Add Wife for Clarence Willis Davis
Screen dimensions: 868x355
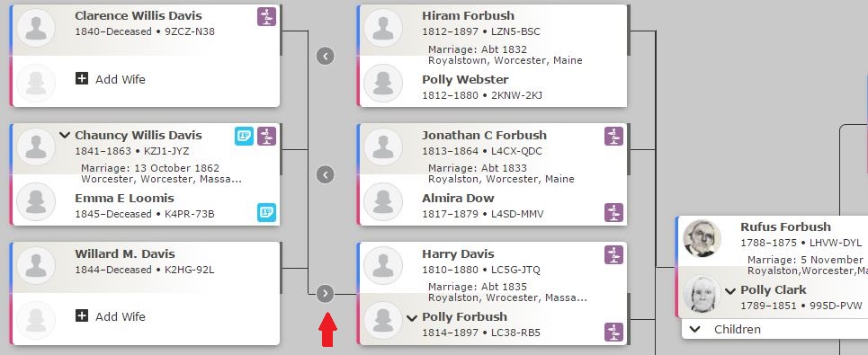click(111, 79)
